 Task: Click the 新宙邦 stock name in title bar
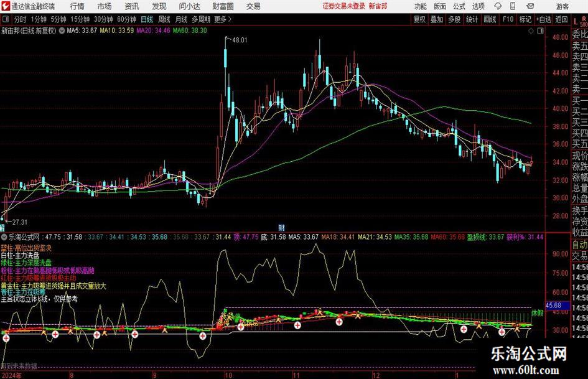378,6
